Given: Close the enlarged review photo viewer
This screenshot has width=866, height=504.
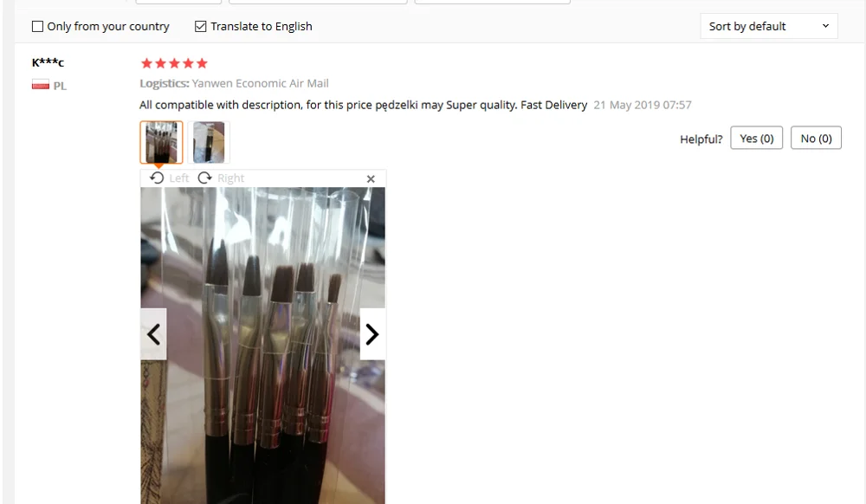Looking at the screenshot, I should pos(371,179).
